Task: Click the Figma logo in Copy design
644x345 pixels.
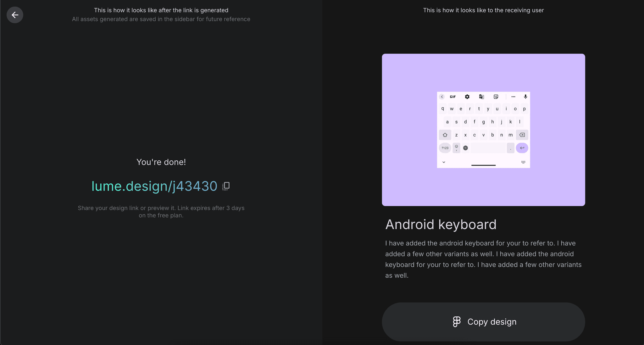Action: tap(457, 322)
